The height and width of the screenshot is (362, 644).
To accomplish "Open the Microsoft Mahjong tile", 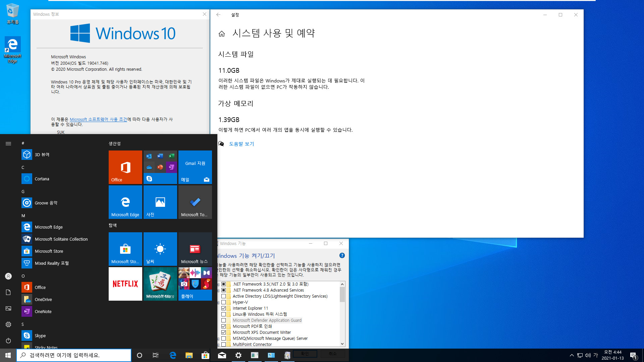I will click(x=160, y=284).
